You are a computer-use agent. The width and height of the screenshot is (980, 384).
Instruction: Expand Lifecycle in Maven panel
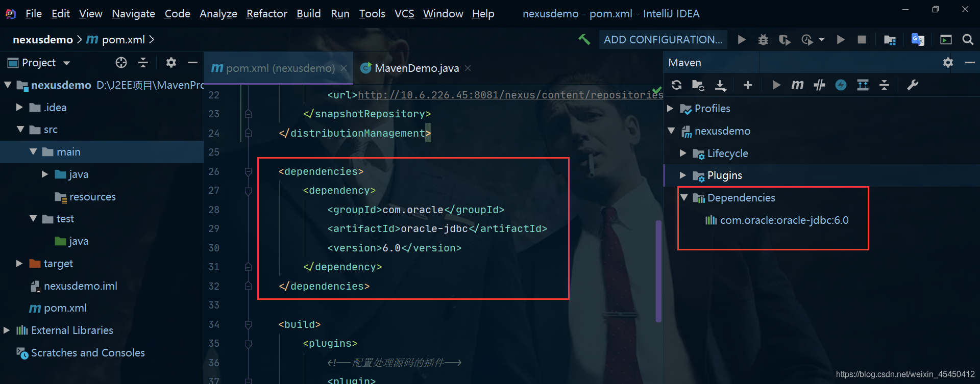[683, 153]
